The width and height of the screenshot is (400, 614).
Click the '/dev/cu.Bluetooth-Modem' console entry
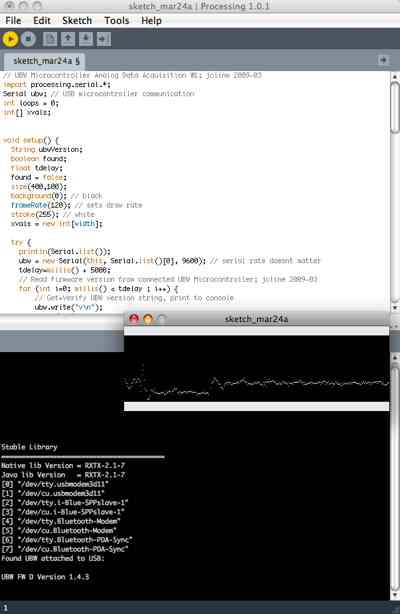coord(59,531)
